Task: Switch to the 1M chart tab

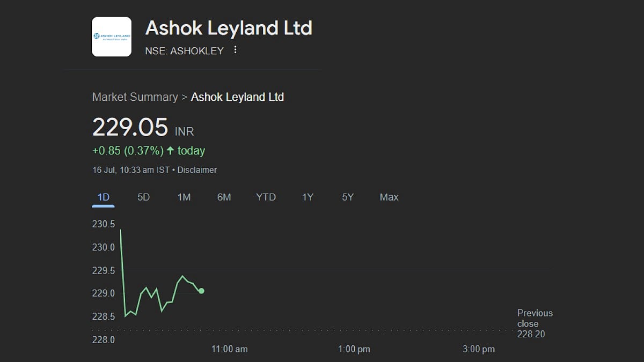Action: coord(184,197)
